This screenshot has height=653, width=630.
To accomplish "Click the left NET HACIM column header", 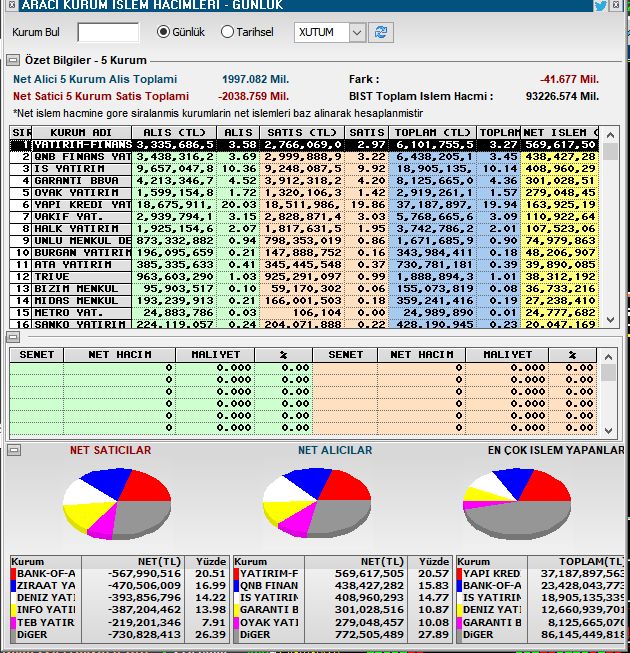I will click(120, 355).
